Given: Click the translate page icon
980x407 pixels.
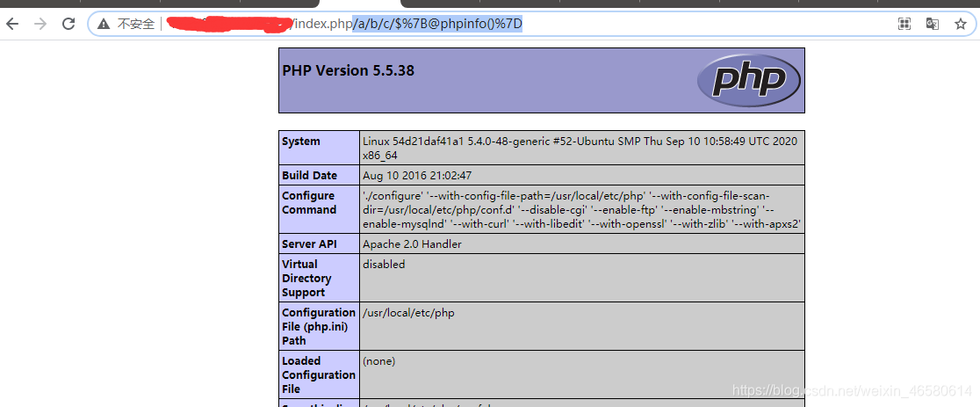Looking at the screenshot, I should [932, 25].
